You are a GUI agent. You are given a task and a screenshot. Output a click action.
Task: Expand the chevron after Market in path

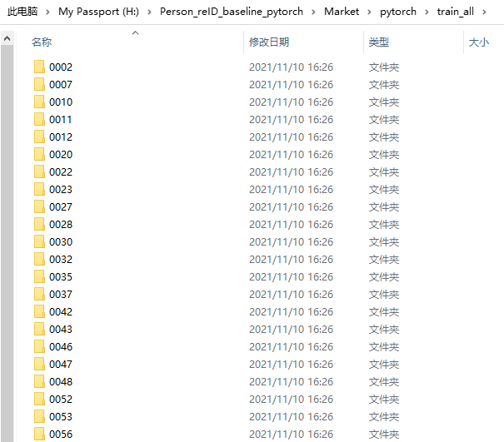[369, 12]
